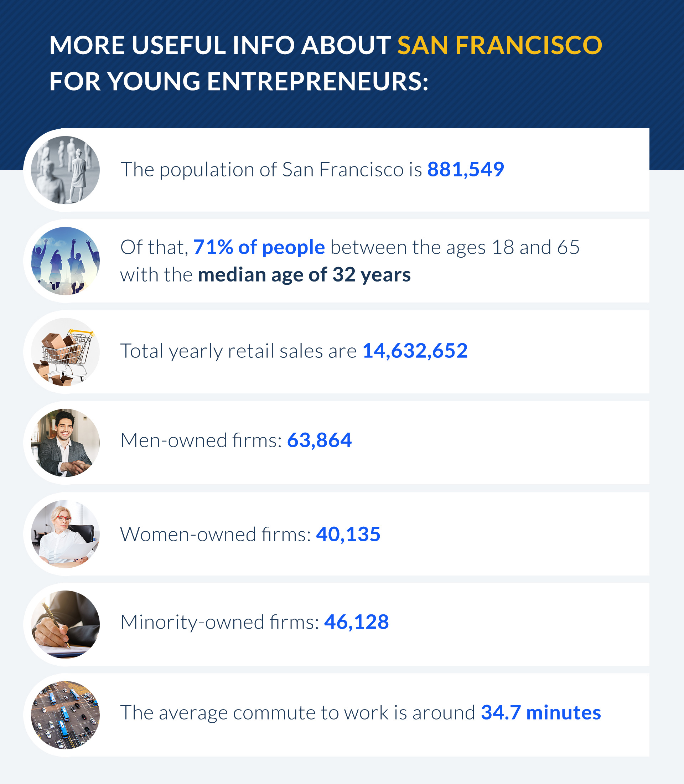Screen dimensions: 684x784
Task: Click minority-owned firms number 46,128
Action: pos(357,622)
